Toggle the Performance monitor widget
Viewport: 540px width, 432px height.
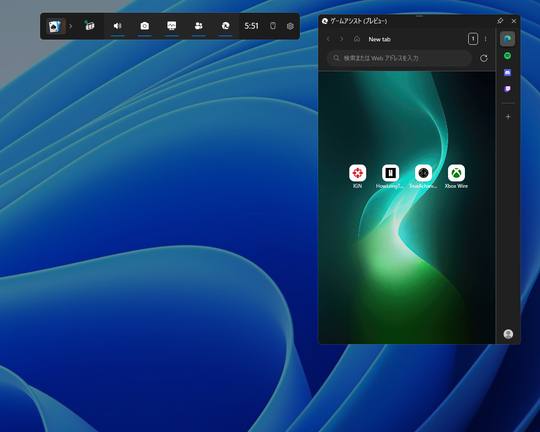(x=172, y=26)
